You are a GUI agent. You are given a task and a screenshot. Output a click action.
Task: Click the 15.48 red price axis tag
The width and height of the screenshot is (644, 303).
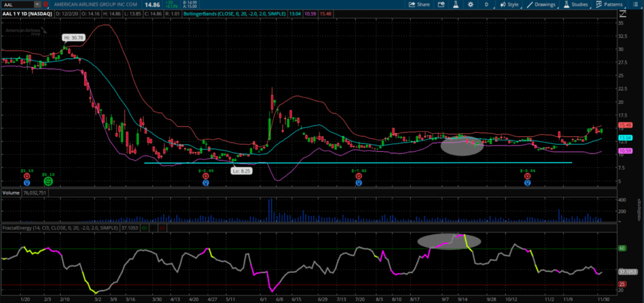click(x=625, y=125)
